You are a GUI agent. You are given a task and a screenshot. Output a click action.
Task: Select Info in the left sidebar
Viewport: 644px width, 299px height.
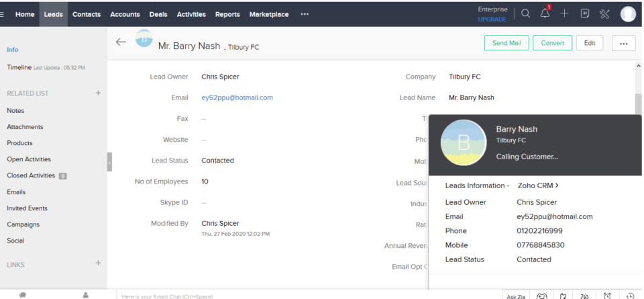click(x=13, y=49)
